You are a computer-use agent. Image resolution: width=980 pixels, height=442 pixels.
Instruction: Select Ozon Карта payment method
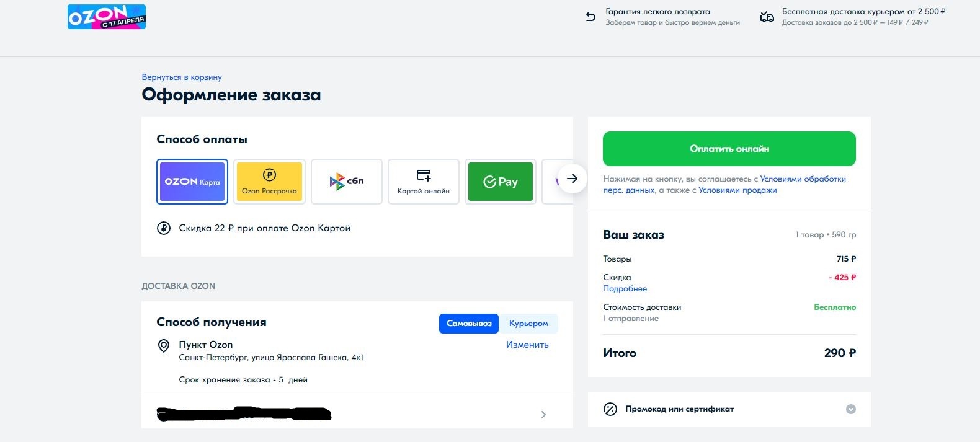pos(192,182)
